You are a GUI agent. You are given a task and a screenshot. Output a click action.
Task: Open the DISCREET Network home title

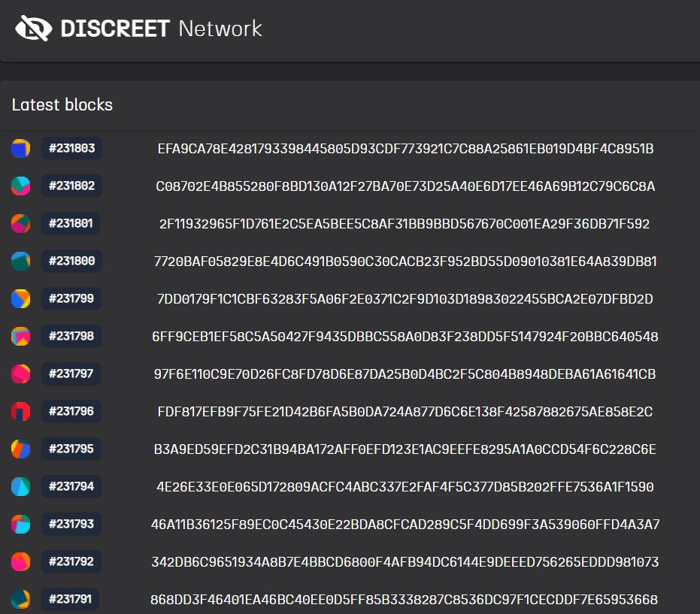[x=161, y=29]
